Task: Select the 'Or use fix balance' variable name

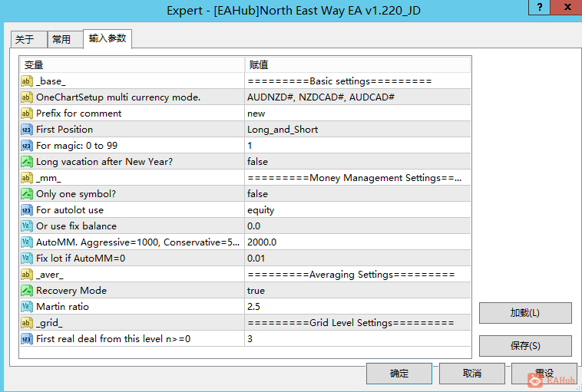Action: click(x=77, y=226)
